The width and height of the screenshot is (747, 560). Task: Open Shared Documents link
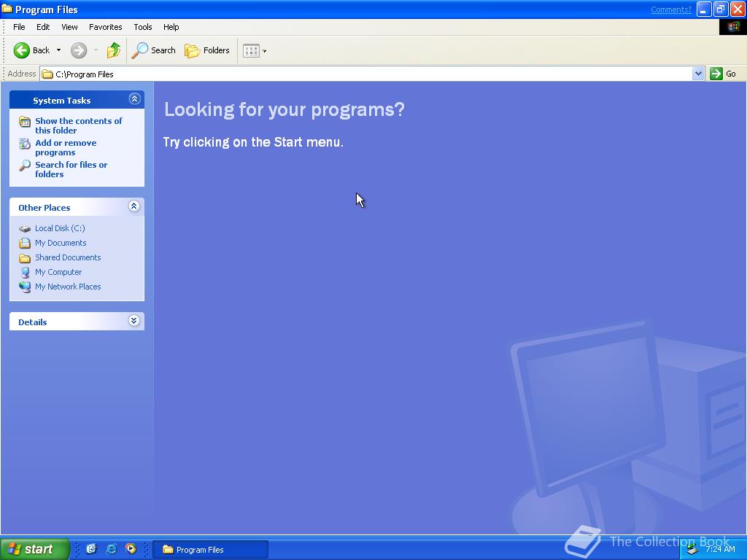tap(68, 257)
